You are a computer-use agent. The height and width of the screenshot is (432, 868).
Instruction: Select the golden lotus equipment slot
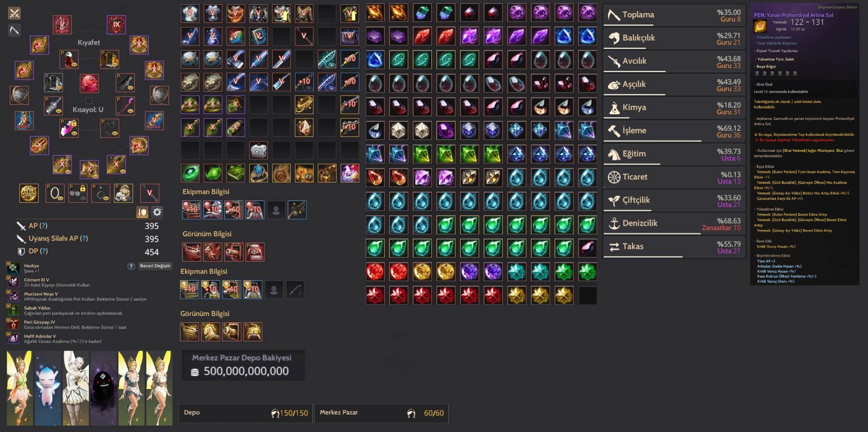point(29,193)
